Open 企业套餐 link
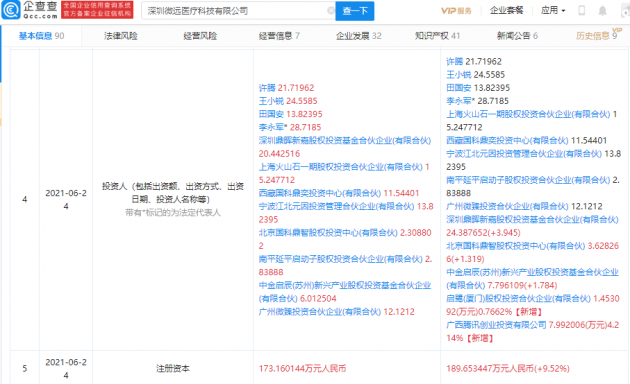Viewport: 630px width, 384px height. (506, 10)
